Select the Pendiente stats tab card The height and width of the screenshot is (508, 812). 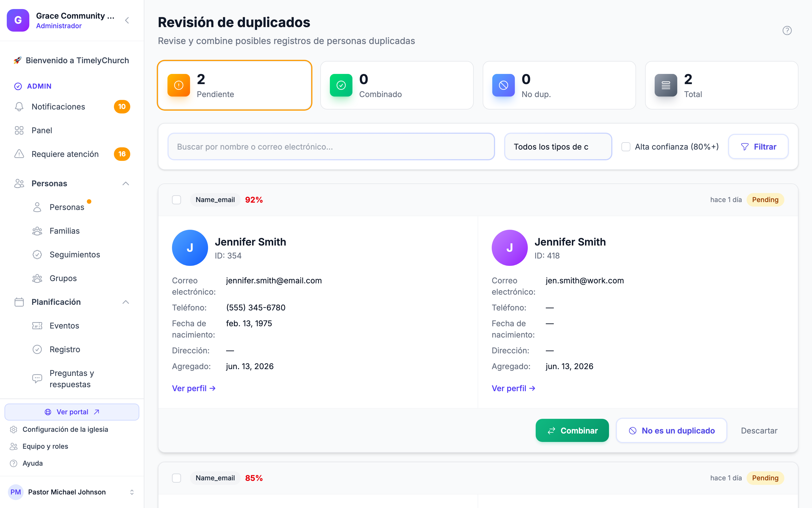coord(235,85)
